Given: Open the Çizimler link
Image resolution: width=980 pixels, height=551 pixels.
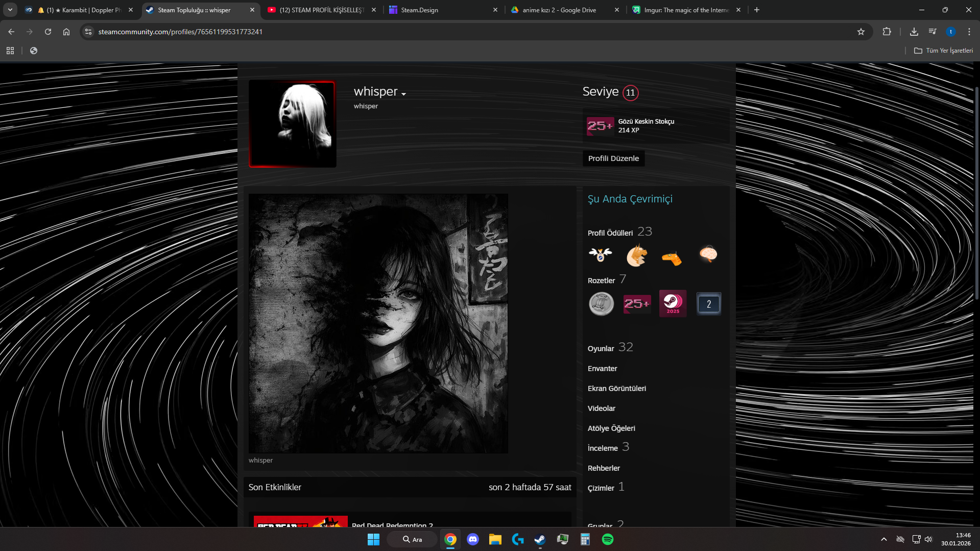Looking at the screenshot, I should (601, 488).
